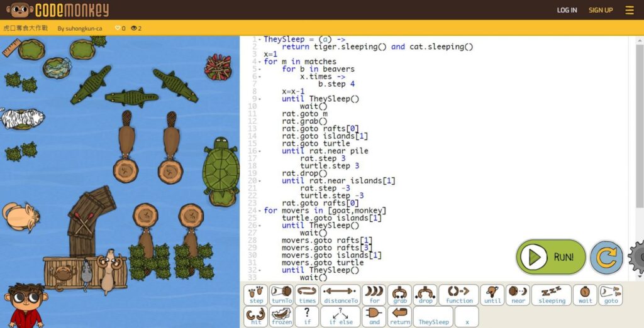The image size is (644, 328).
Task: Add the distanceTo command block
Action: (340, 295)
